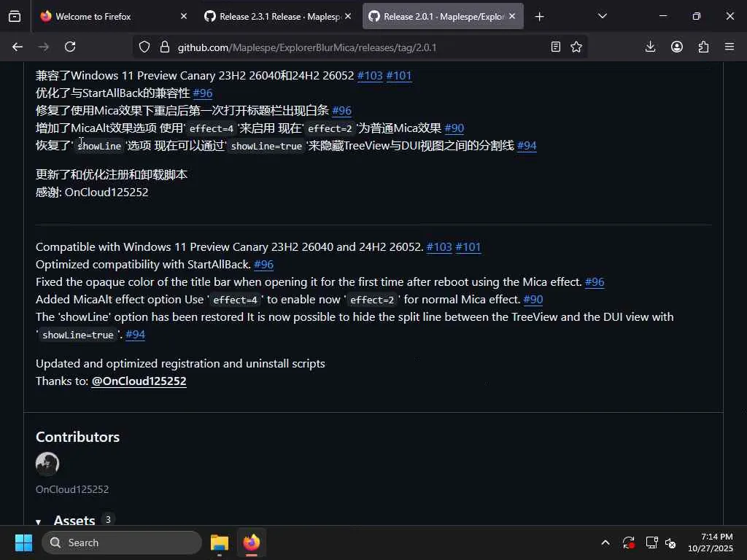747x560 pixels.
Task: Click 'effect=4' code in English notes
Action: click(x=236, y=300)
